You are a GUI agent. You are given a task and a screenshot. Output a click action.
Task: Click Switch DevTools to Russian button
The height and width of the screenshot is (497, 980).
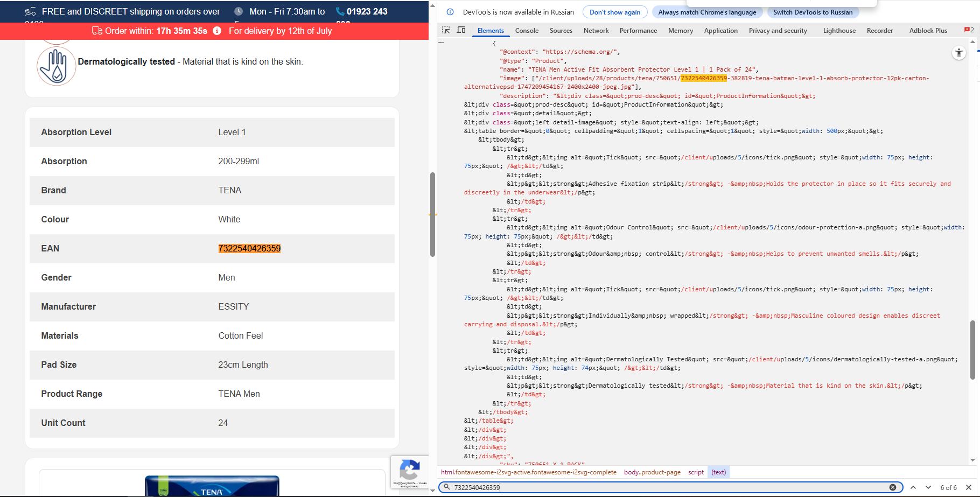click(813, 12)
